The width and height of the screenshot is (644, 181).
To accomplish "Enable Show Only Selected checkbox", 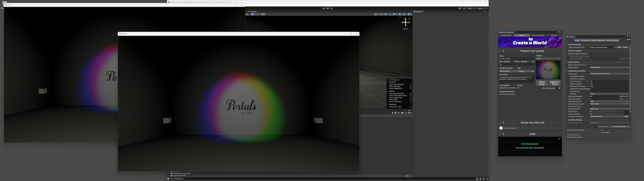I will (410, 84).
